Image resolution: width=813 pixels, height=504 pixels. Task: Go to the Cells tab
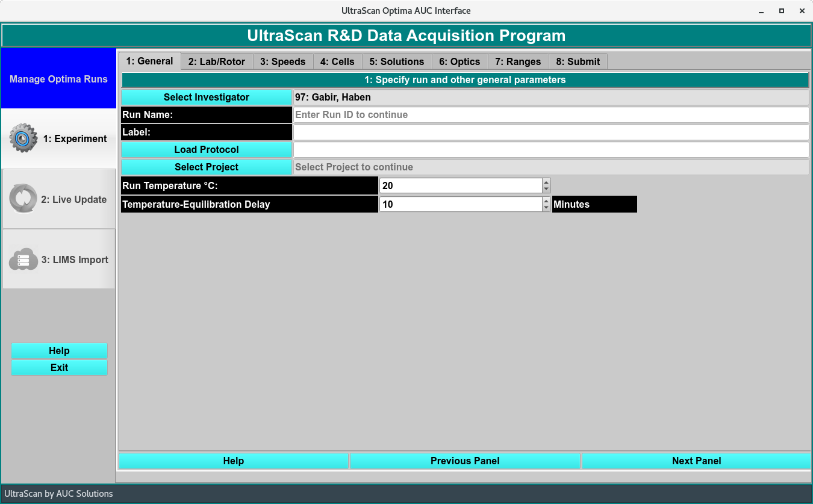(x=337, y=61)
